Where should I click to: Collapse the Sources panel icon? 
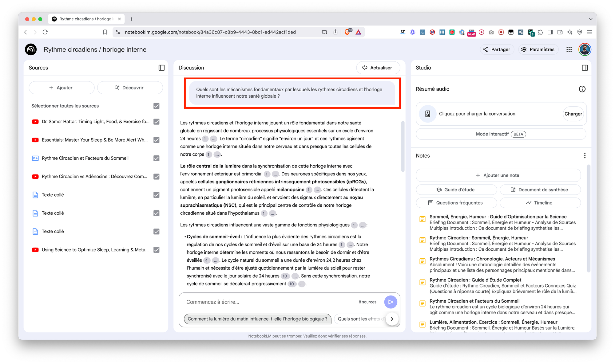coord(161,68)
